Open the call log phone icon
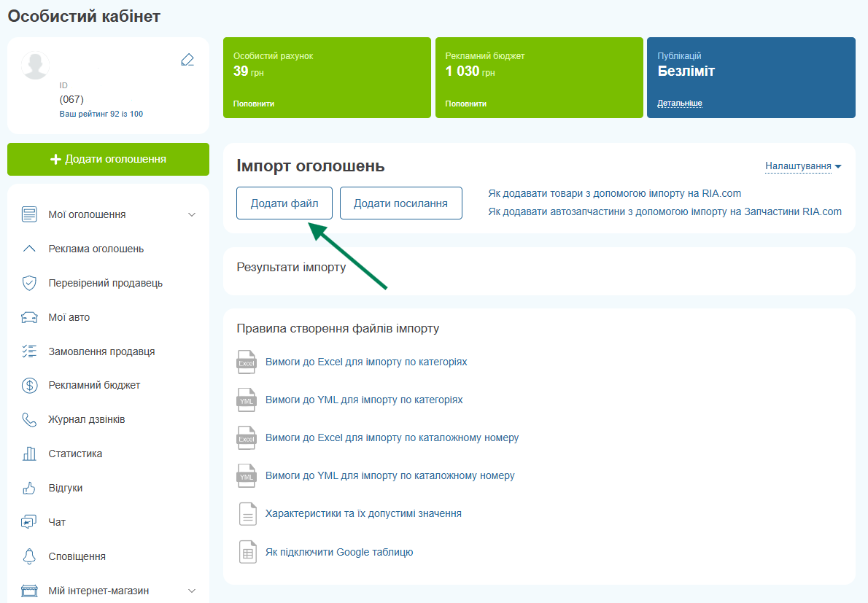 (x=28, y=419)
